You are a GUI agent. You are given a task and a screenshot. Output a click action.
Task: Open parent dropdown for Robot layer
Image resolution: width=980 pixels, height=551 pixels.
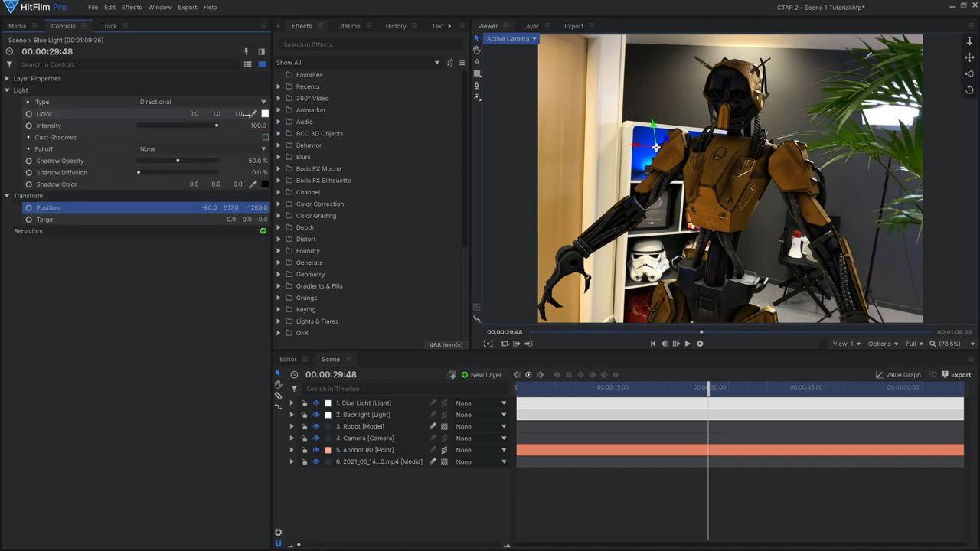[481, 426]
